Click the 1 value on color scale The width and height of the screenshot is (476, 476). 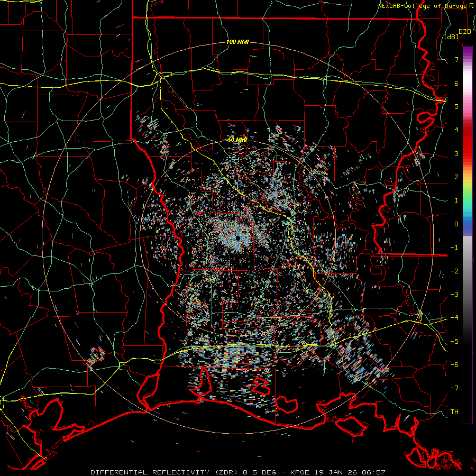[x=456, y=200]
